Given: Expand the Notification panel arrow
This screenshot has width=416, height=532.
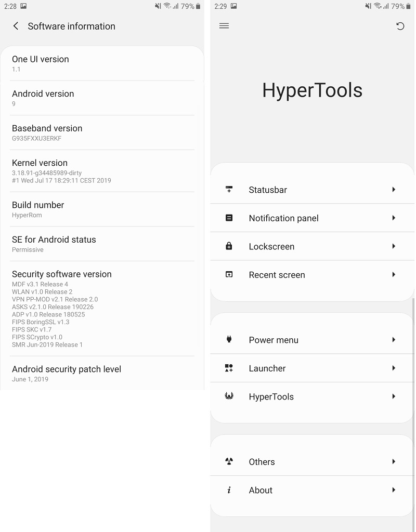Looking at the screenshot, I should point(394,218).
